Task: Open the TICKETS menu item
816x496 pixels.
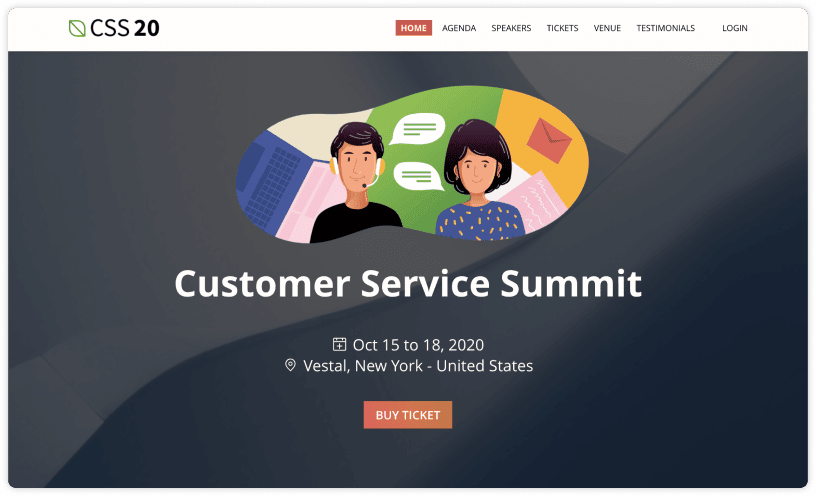Action: 562,28
